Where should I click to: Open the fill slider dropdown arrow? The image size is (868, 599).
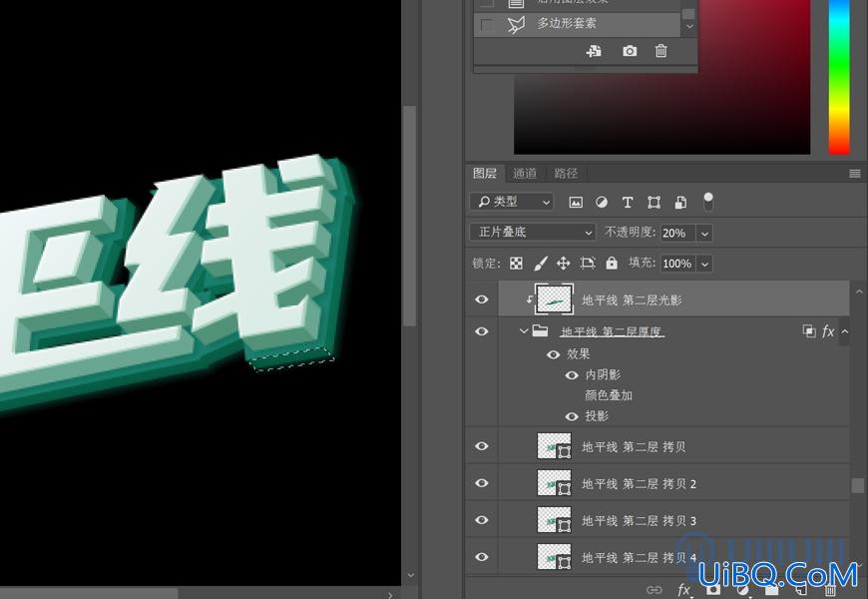(x=704, y=265)
